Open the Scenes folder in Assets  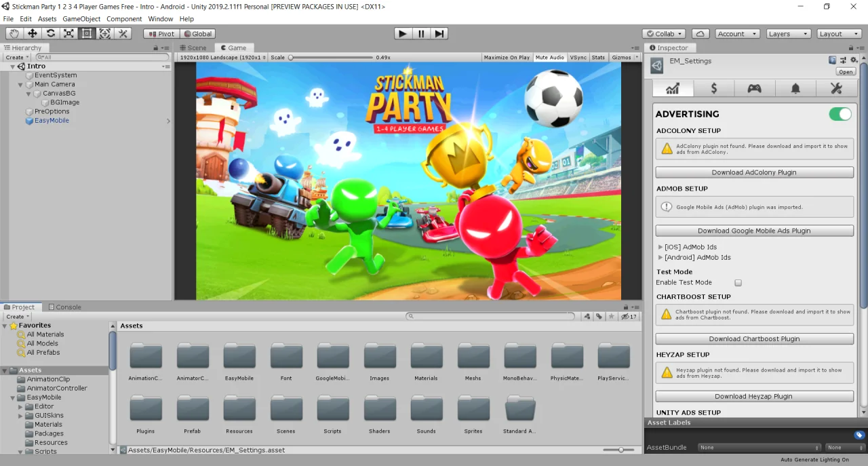[286, 414]
